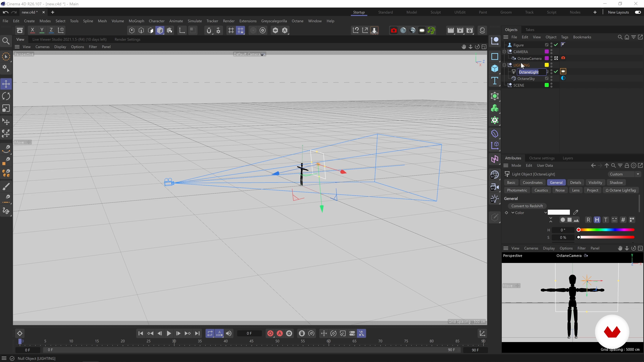
Task: Open Shadow attribute section
Action: 616,183
